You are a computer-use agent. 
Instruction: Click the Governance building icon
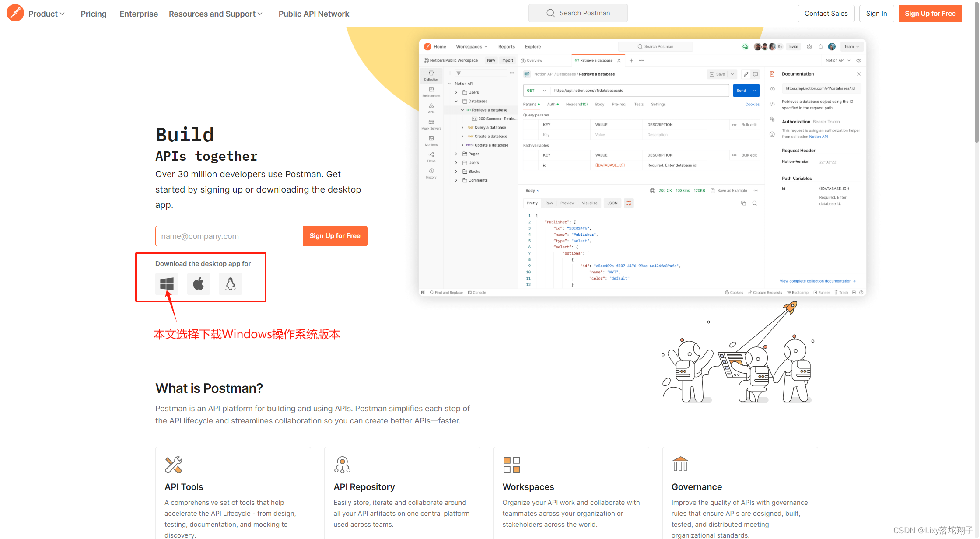click(680, 465)
